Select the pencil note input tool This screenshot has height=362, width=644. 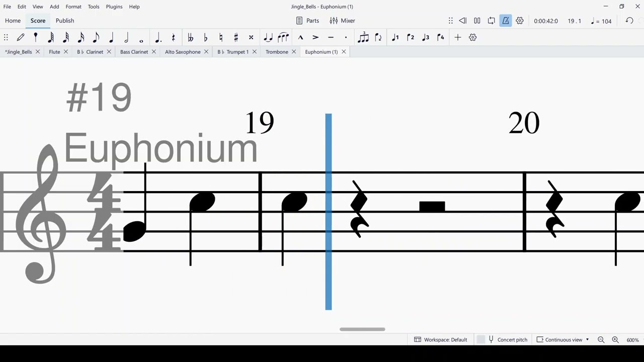(x=21, y=37)
